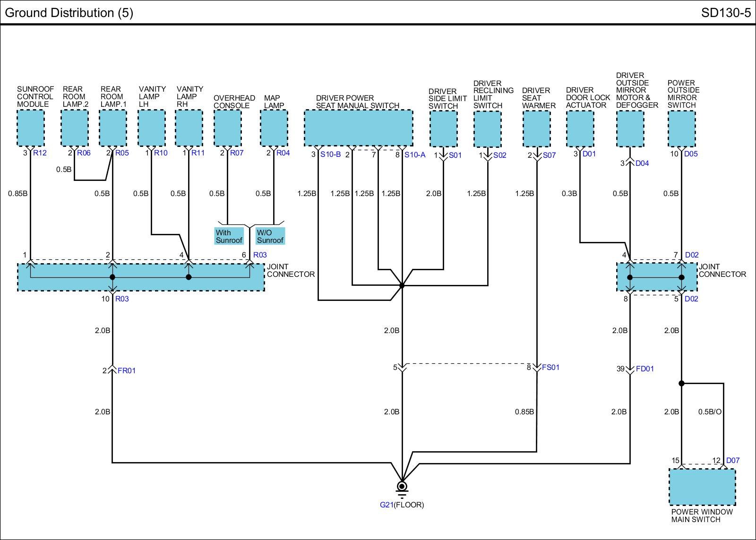This screenshot has width=756, height=540.
Task: Open the S07 connector link
Action: (549, 155)
